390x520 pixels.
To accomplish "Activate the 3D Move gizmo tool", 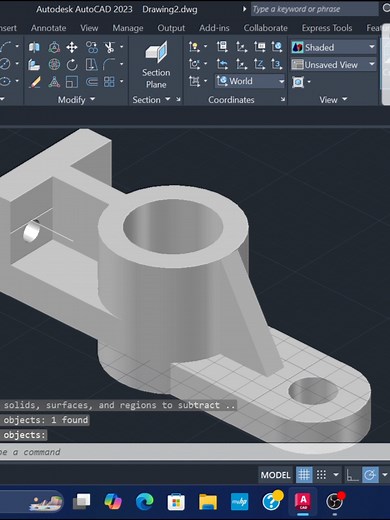I will click(54, 47).
